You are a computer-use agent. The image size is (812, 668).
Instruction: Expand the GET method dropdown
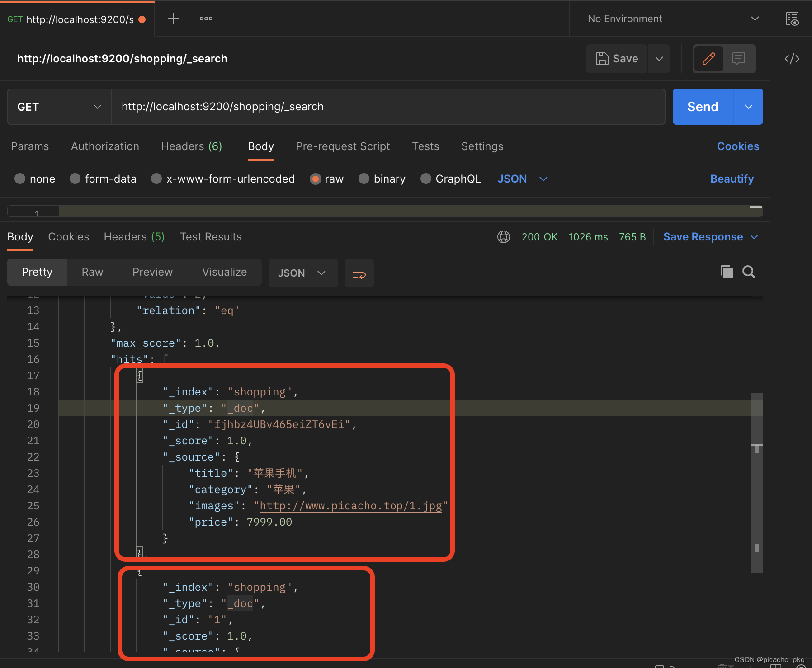59,107
